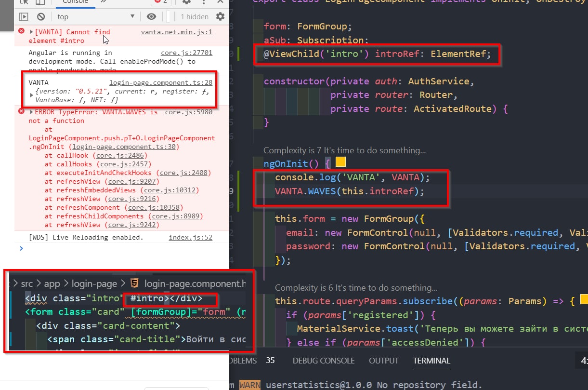
Task: Expand the VANTA cannot find element error
Action: pos(31,32)
